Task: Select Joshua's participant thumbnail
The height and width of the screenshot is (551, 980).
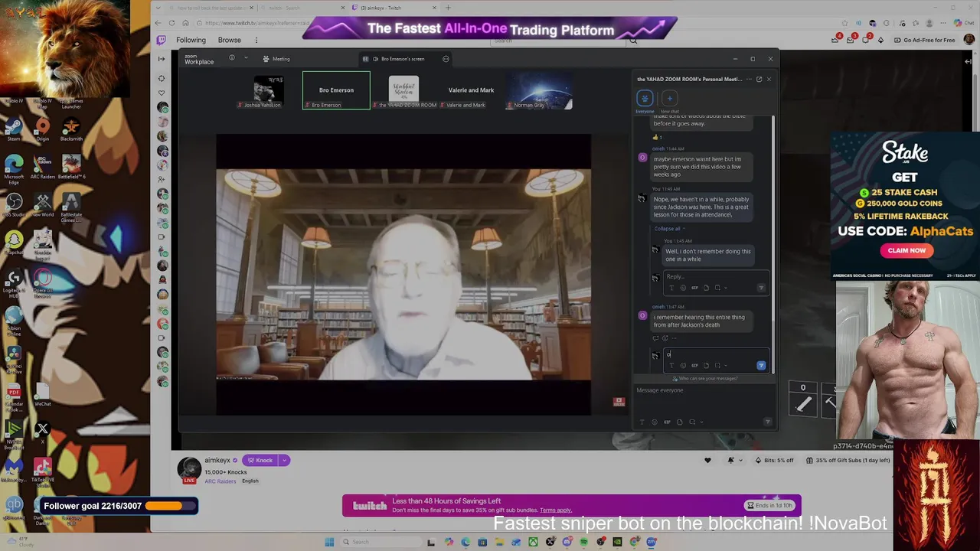Action: tap(269, 91)
